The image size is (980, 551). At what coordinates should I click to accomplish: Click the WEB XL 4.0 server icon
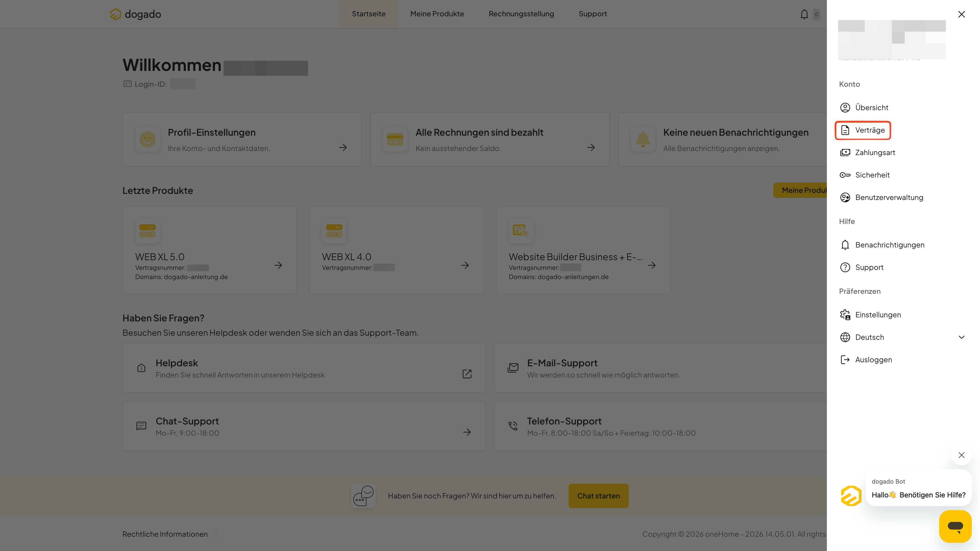pos(334,231)
